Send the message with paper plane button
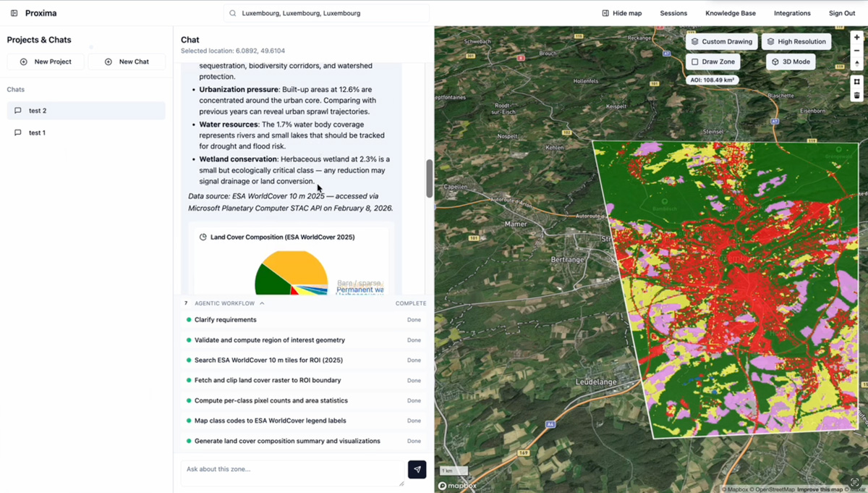Image resolution: width=868 pixels, height=493 pixels. coord(417,470)
